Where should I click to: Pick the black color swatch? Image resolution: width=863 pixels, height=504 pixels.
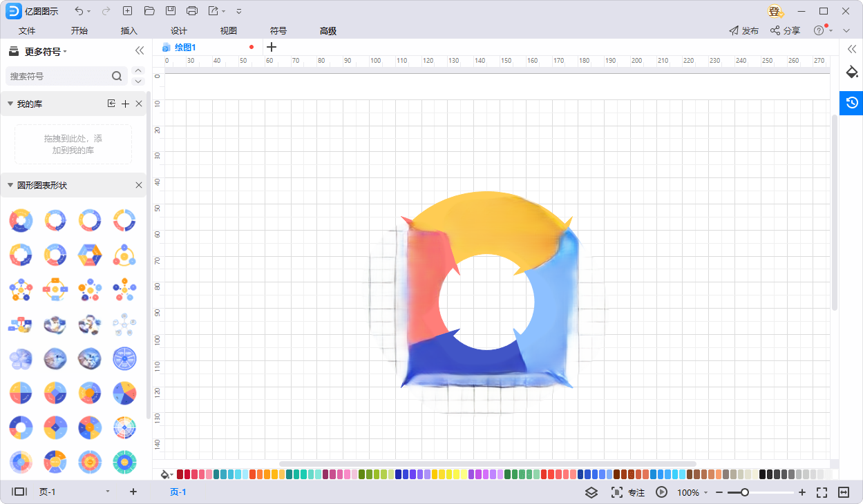click(x=763, y=474)
